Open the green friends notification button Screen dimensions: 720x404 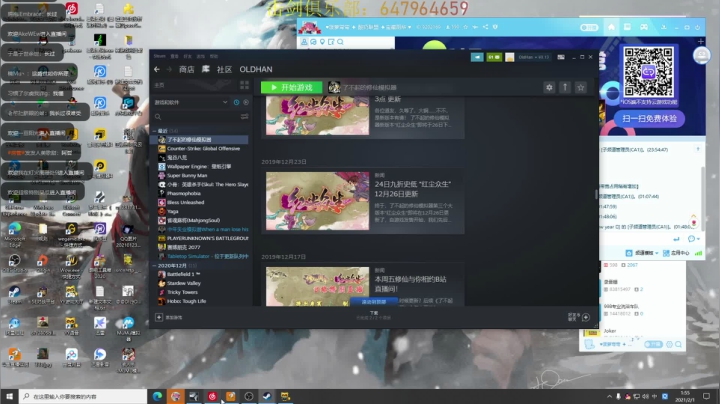click(x=494, y=57)
